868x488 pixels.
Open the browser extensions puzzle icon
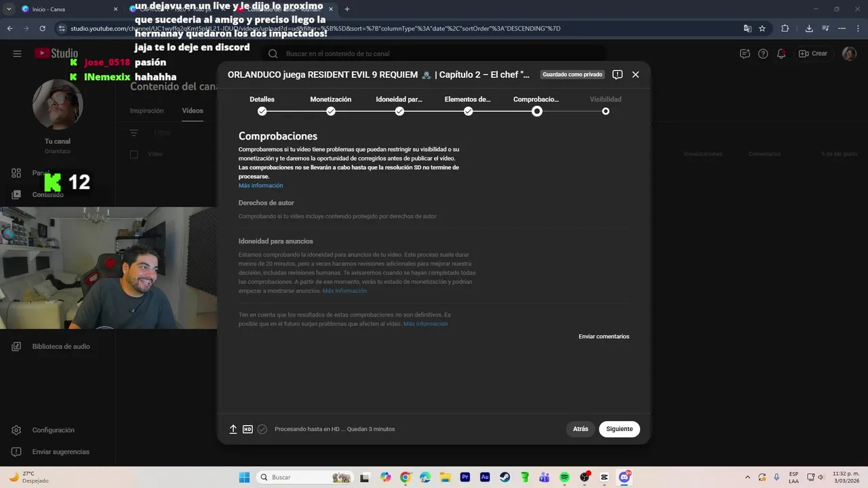click(x=785, y=28)
